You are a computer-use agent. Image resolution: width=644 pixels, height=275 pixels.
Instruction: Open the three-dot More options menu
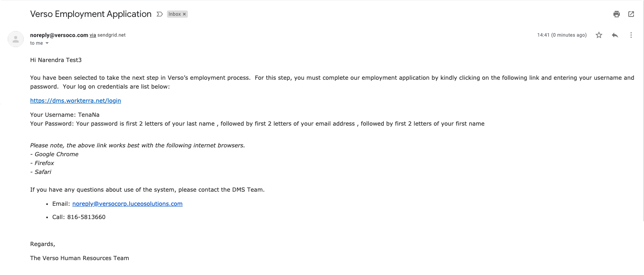[x=631, y=35]
